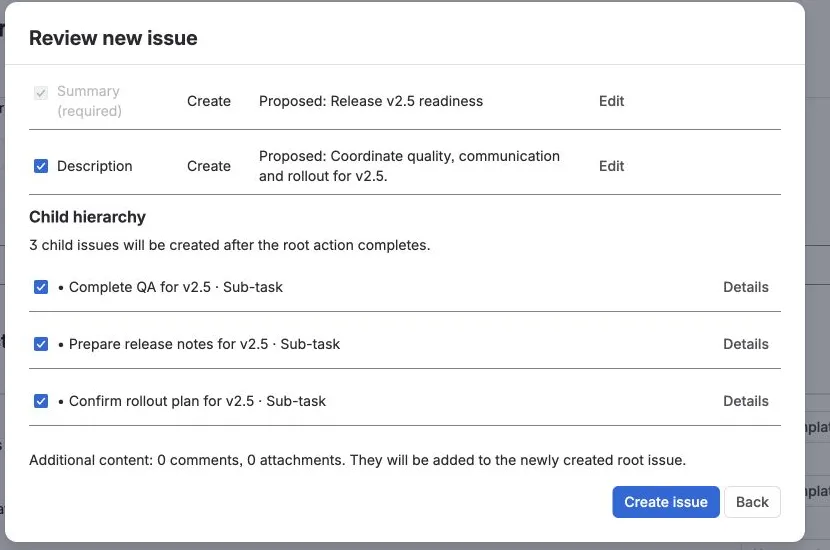Select text 'Proposed: Release v2.5 readiness'
The image size is (830, 550).
click(371, 101)
